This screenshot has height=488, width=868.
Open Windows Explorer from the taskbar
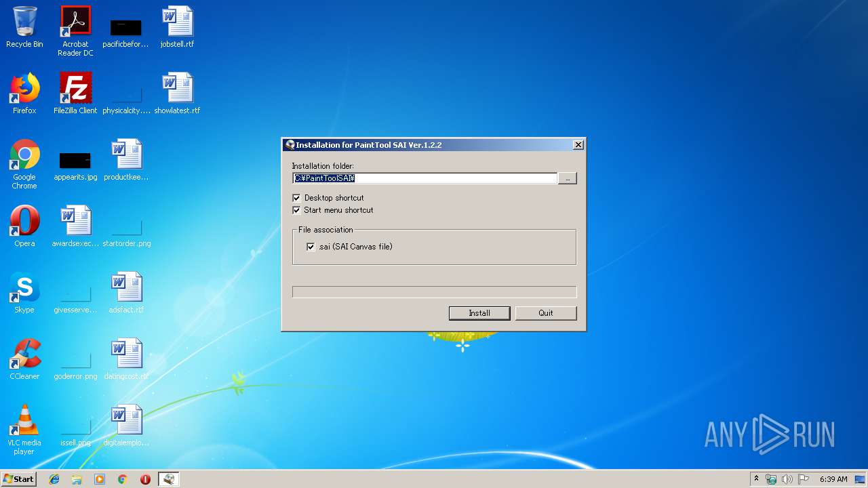coord(77,479)
